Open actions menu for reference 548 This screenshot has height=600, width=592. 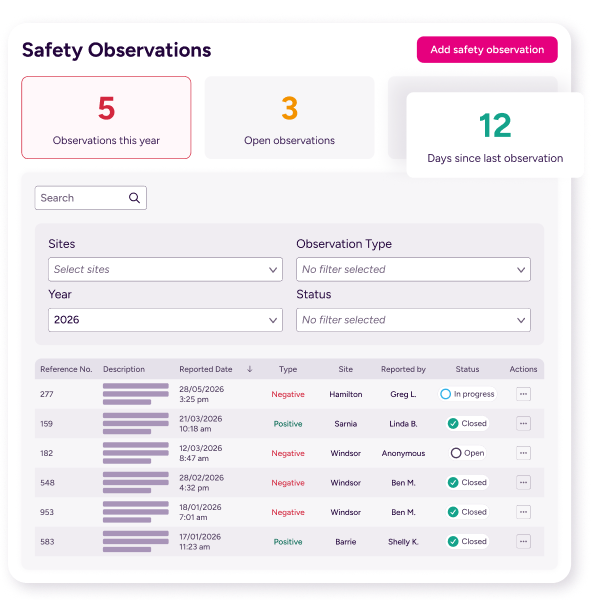tap(523, 482)
